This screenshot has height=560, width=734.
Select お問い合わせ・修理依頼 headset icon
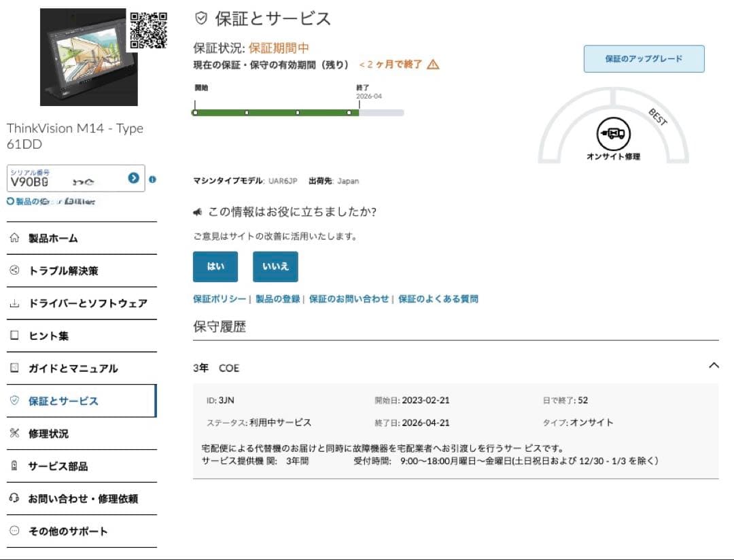tap(14, 499)
